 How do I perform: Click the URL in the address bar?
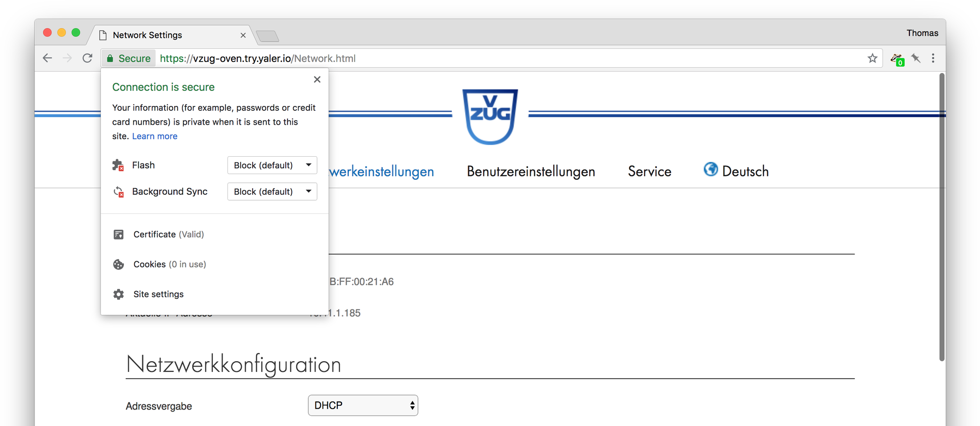pos(257,59)
